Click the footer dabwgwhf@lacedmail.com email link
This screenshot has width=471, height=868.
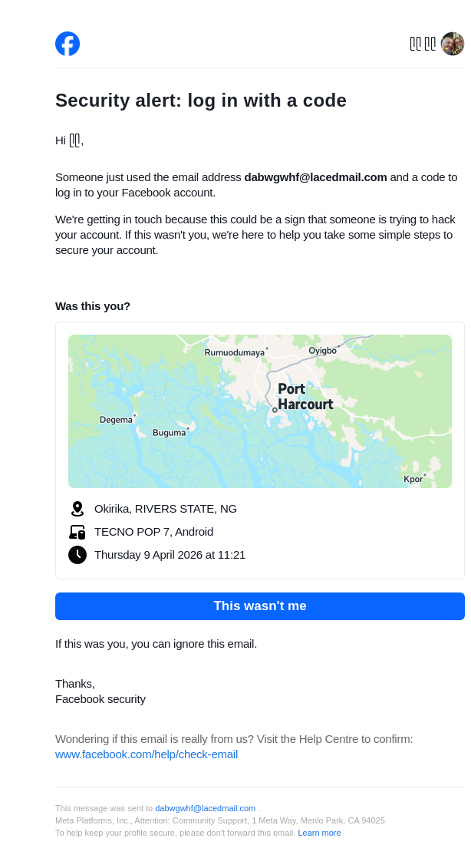pos(205,808)
